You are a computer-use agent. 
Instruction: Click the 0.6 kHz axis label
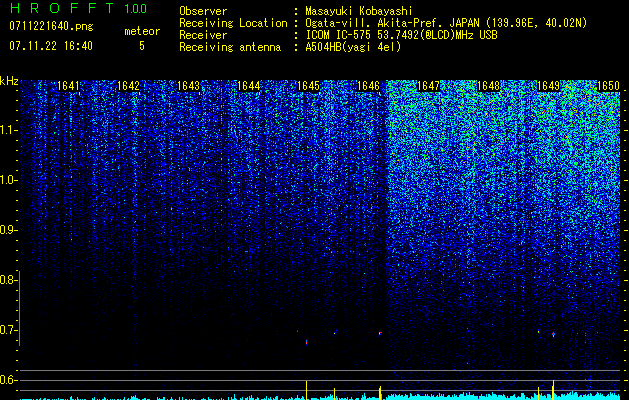pos(7,380)
